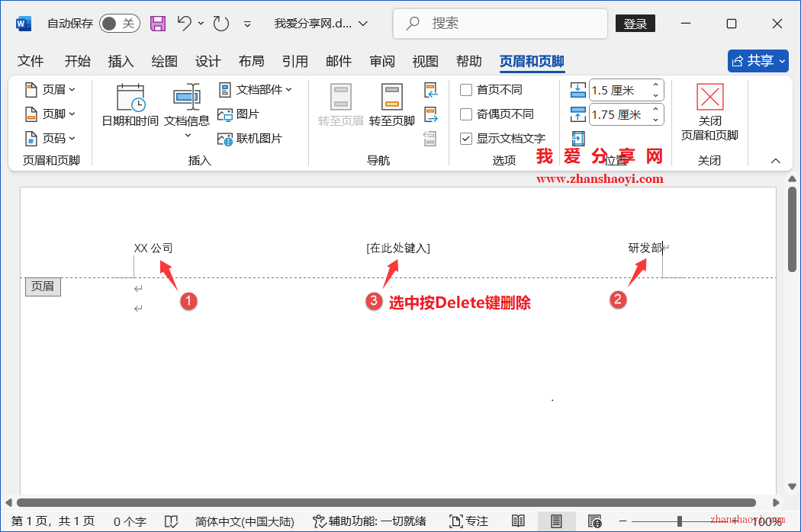
Task: Open the Word app icon menu
Action: pos(24,24)
